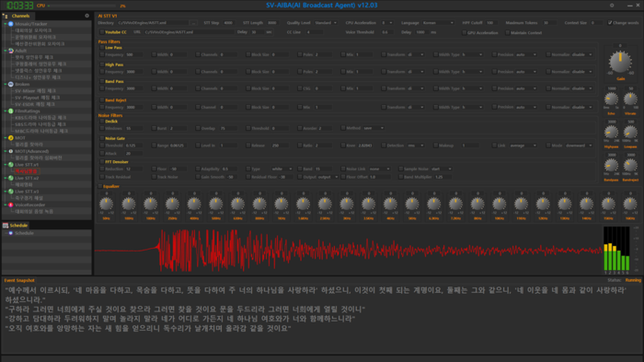
Task: Click the Broken channel group icon
Action: coord(11,84)
